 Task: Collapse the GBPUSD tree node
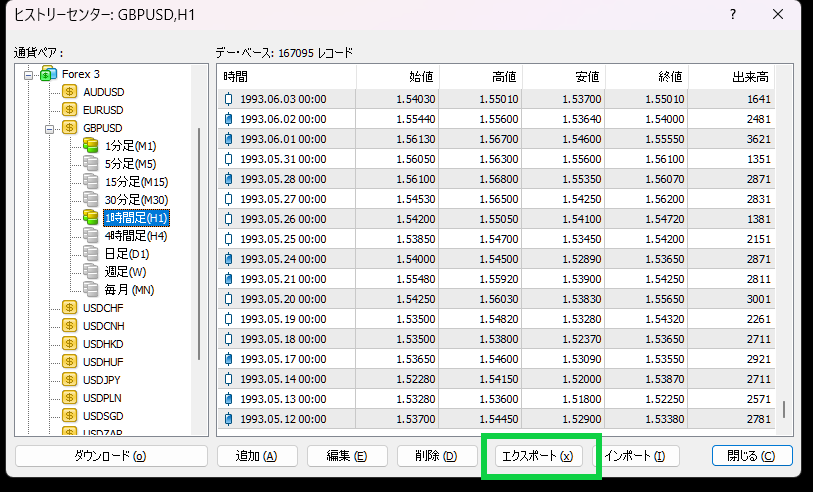pyautogui.click(x=48, y=129)
